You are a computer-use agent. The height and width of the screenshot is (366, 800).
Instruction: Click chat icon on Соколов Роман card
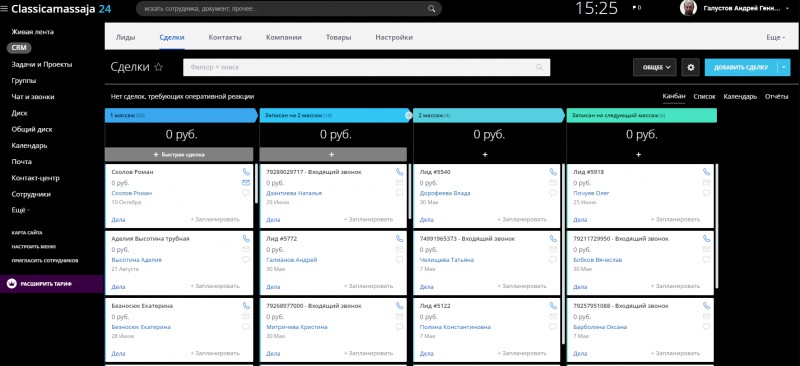(246, 193)
